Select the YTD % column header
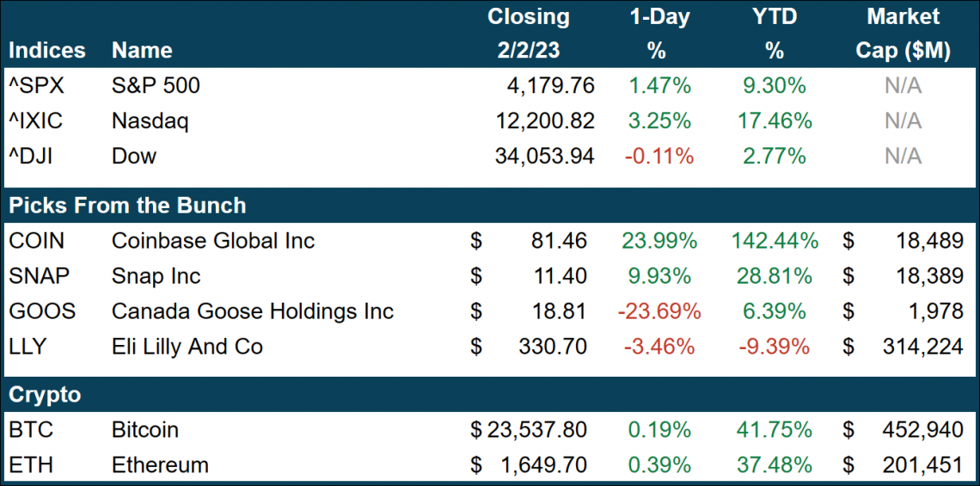 point(774,34)
